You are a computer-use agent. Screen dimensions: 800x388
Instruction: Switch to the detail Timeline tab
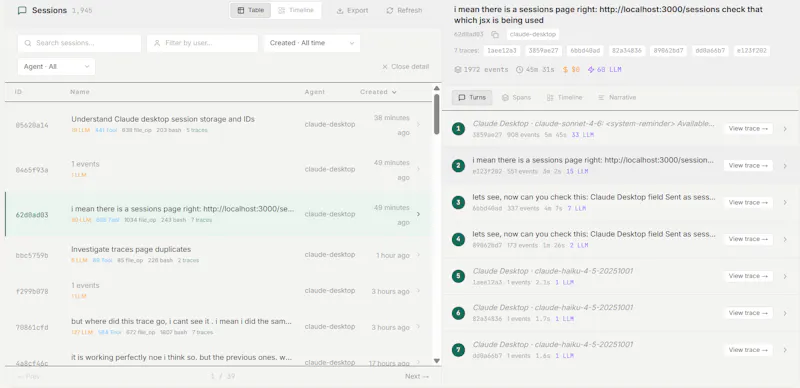coord(564,98)
